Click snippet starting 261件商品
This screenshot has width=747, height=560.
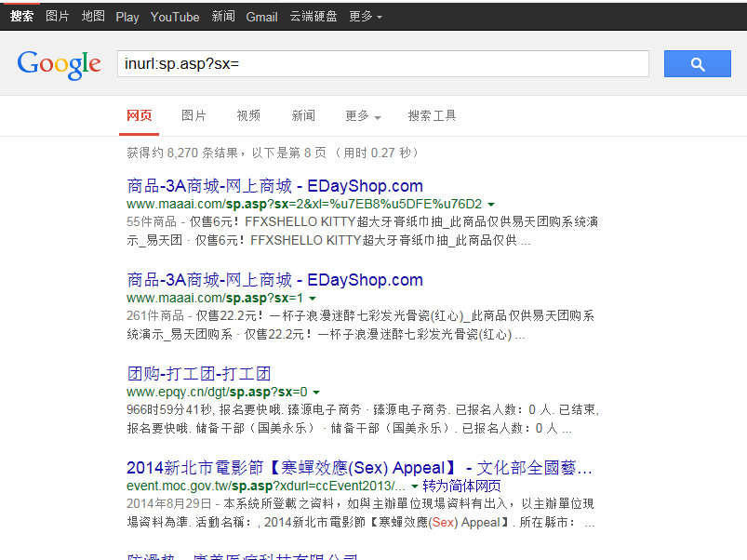pos(361,326)
